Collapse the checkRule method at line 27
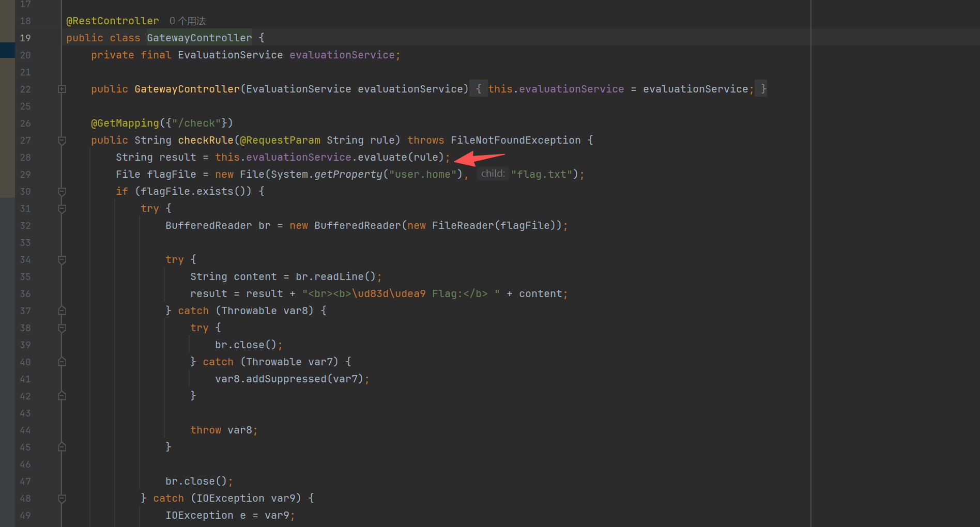This screenshot has height=527, width=980. pos(62,141)
